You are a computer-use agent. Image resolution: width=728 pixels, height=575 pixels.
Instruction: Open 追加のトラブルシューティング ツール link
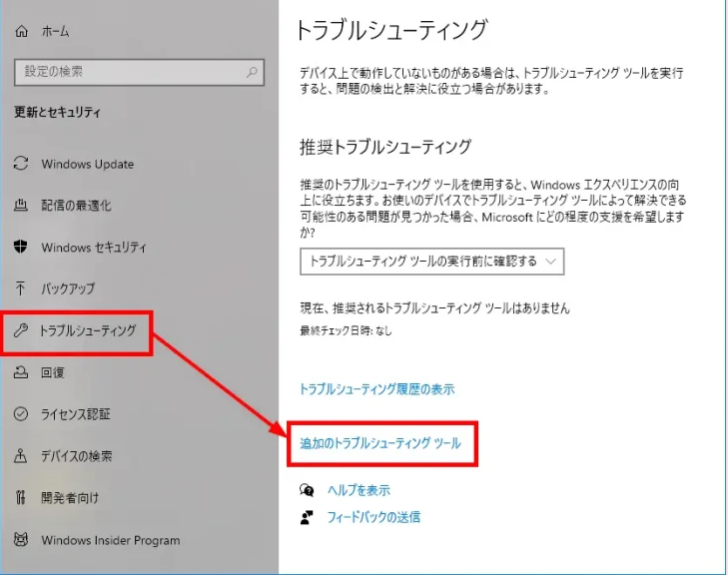380,443
